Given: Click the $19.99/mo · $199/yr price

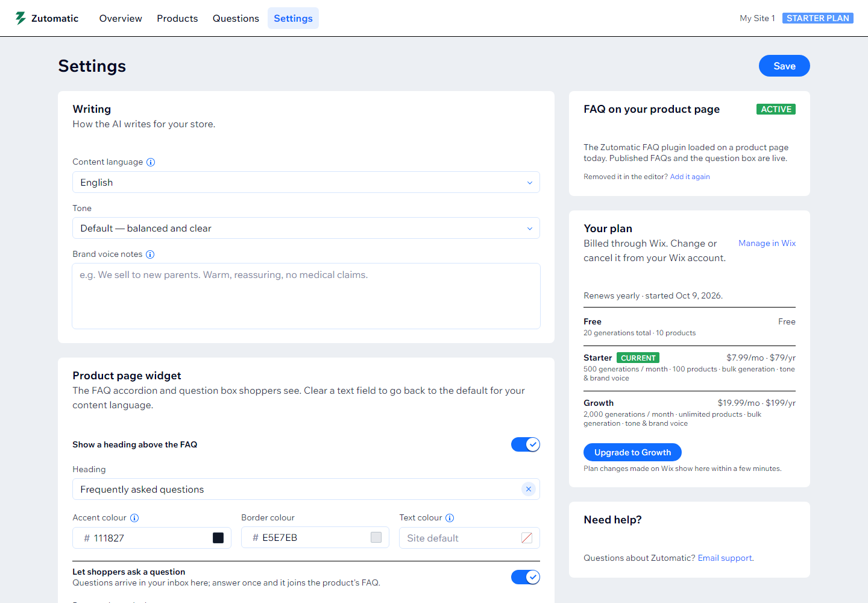Looking at the screenshot, I should [756, 403].
